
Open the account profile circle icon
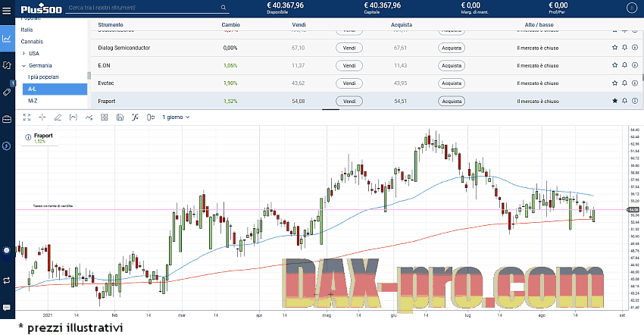click(631, 8)
